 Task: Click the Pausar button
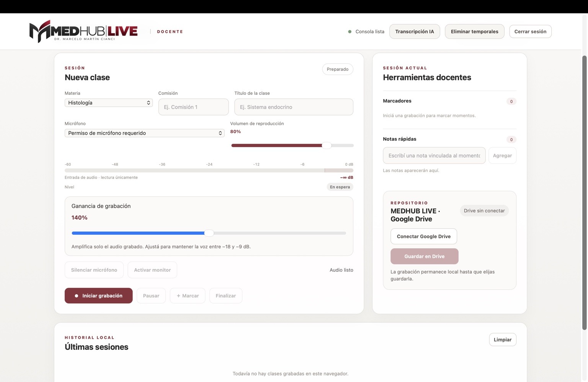pos(151,296)
